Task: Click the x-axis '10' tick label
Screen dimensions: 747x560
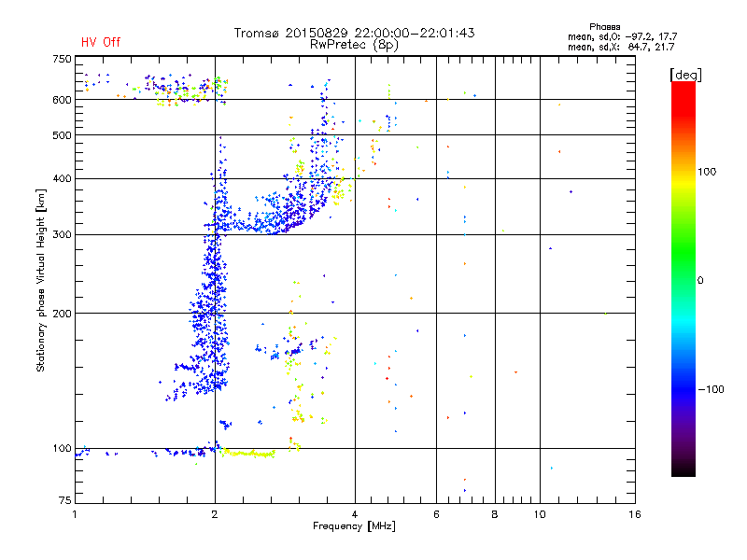Action: [x=540, y=514]
